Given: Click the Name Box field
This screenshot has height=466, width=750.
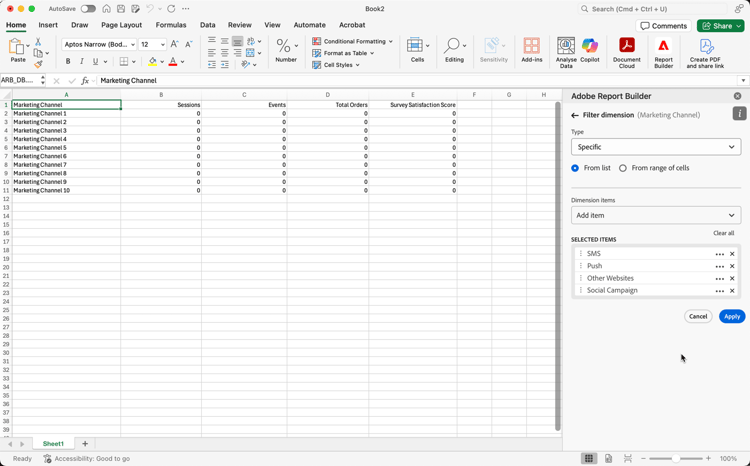Looking at the screenshot, I should click(20, 80).
